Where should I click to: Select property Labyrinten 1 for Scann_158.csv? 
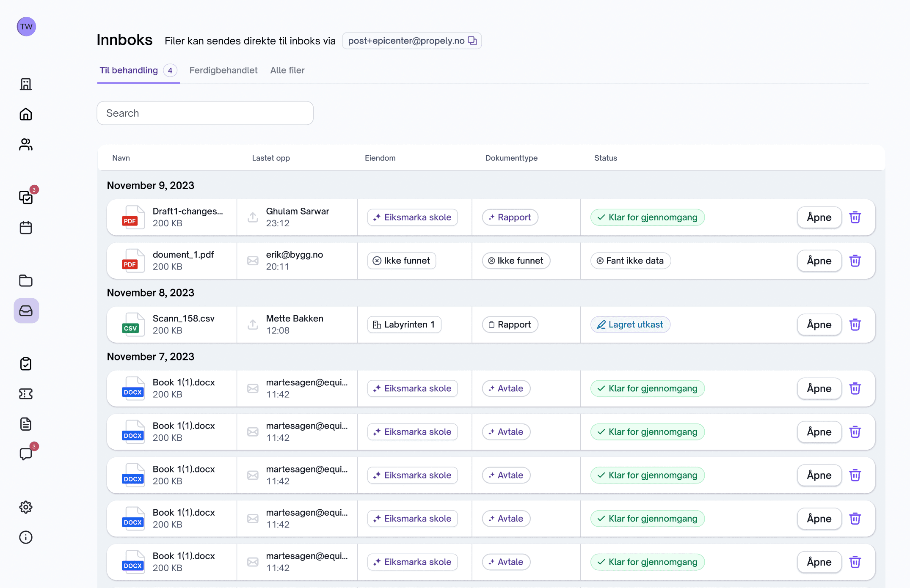404,324
